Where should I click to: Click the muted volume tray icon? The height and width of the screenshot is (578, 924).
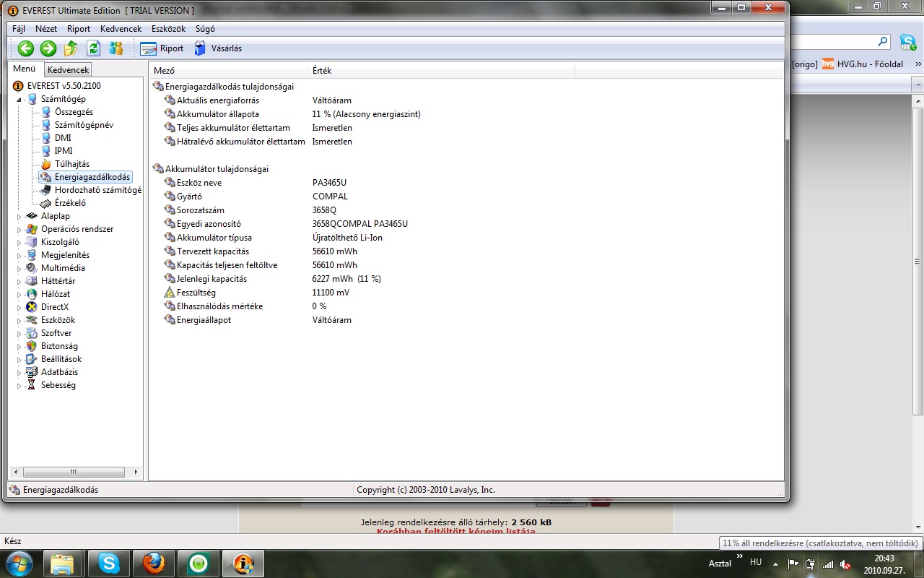845,564
